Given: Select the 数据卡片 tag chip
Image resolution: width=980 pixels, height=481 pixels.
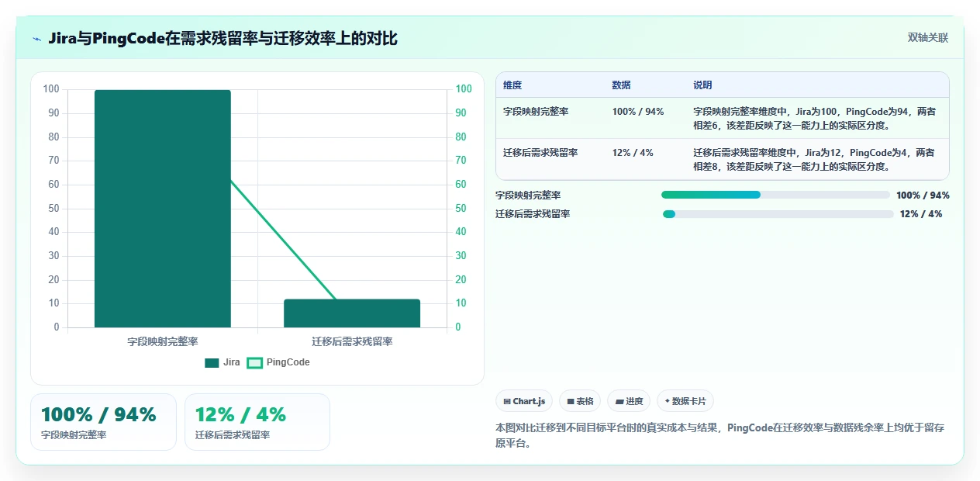Looking at the screenshot, I should (x=685, y=401).
